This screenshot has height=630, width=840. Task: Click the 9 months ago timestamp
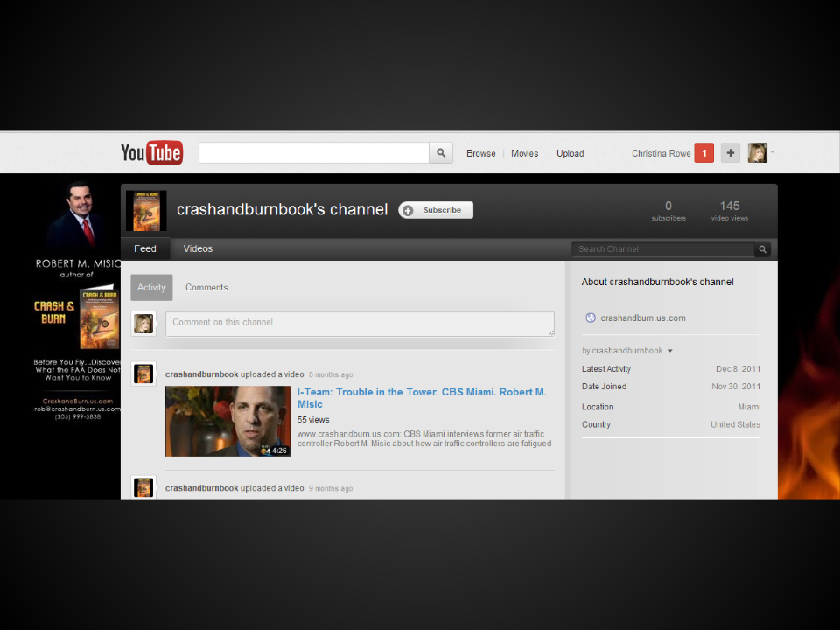(x=331, y=488)
